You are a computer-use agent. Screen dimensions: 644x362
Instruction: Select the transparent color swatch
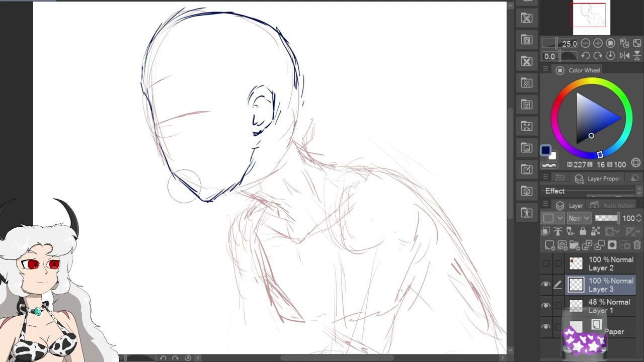(x=549, y=165)
